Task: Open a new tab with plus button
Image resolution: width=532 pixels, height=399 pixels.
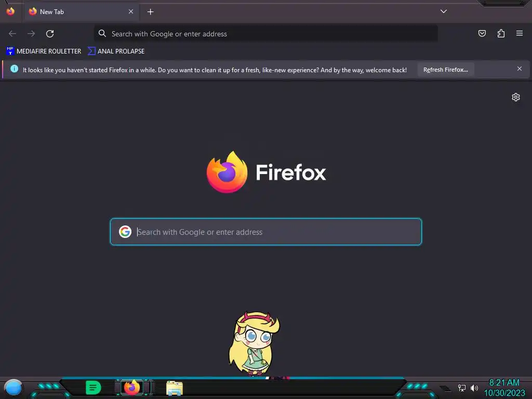Action: click(x=150, y=12)
